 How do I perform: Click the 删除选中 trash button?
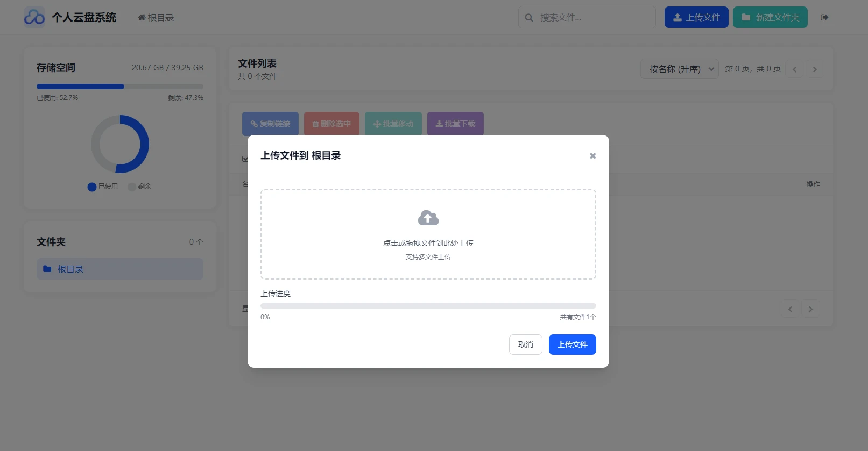tap(331, 124)
